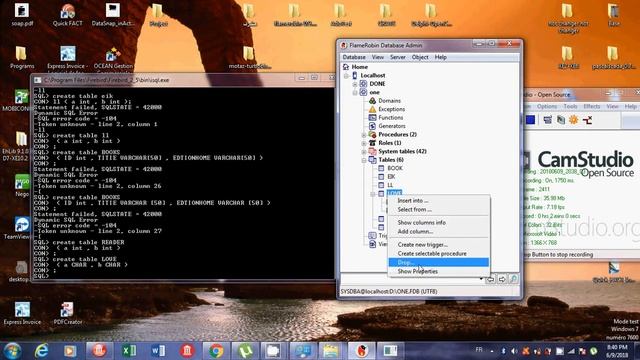Expand the Procedures (2) node
This screenshot has width=640, height=360.
[x=364, y=135]
